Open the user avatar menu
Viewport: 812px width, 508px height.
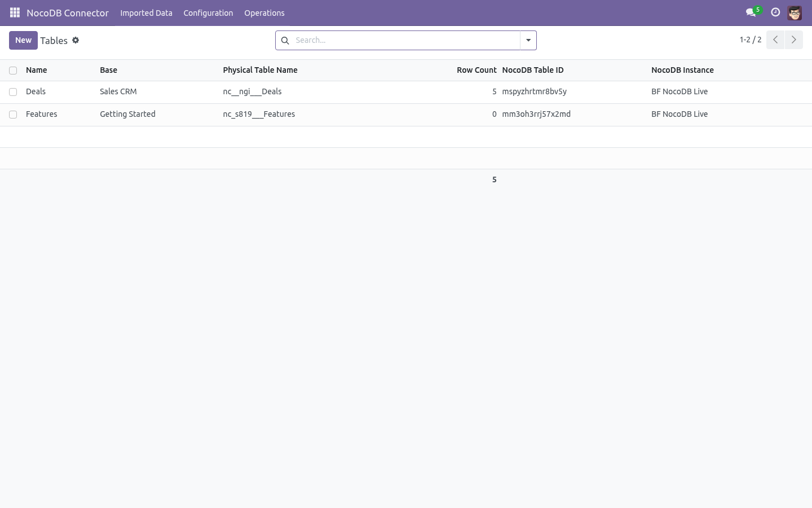click(x=795, y=12)
